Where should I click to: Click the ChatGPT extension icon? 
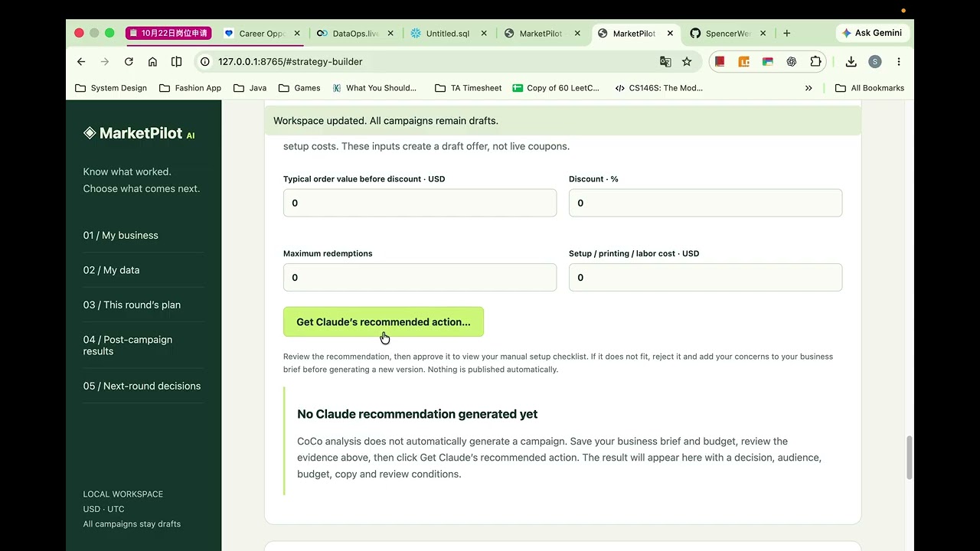[792, 62]
